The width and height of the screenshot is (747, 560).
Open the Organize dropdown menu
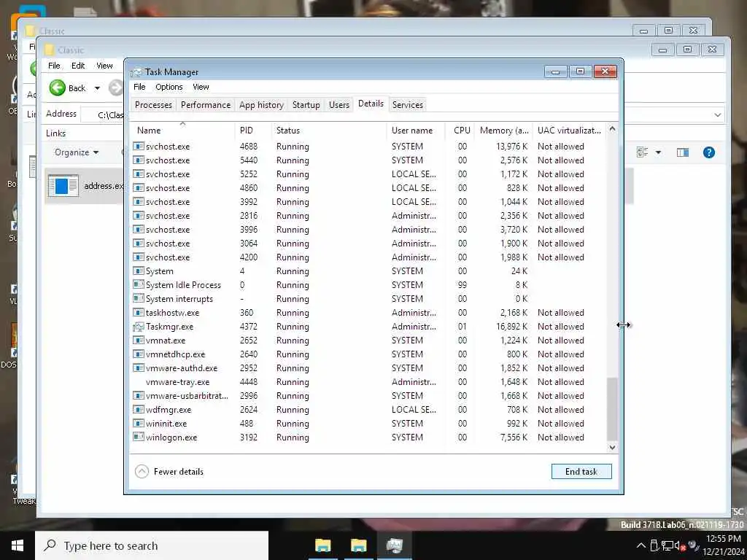[x=76, y=152]
